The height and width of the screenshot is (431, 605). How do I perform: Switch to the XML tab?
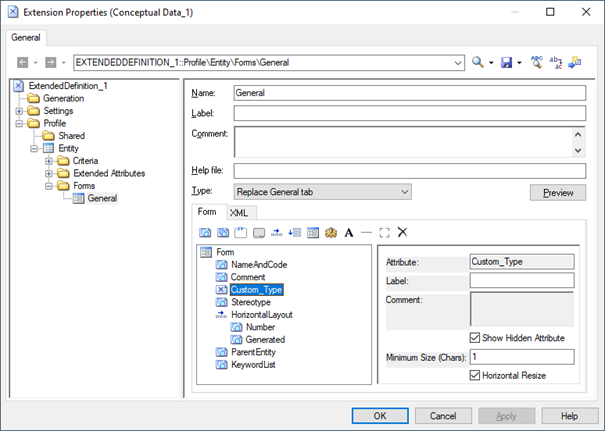click(x=238, y=213)
